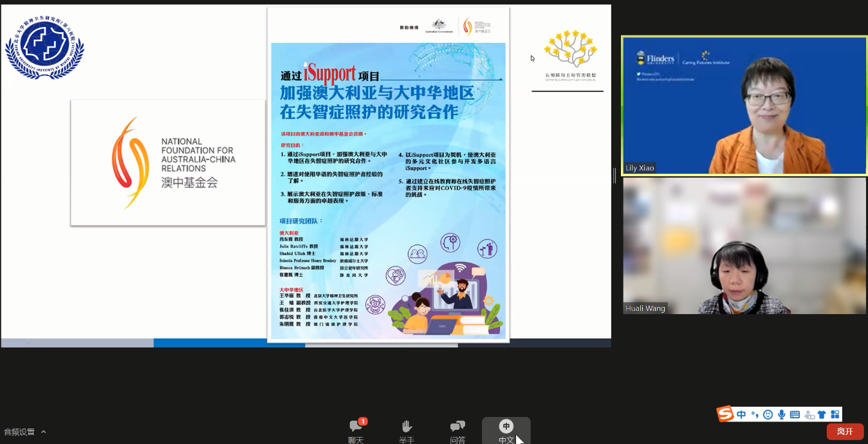Click the Lily Xiao name label
Screen dimensions: 868x444
tap(640, 168)
